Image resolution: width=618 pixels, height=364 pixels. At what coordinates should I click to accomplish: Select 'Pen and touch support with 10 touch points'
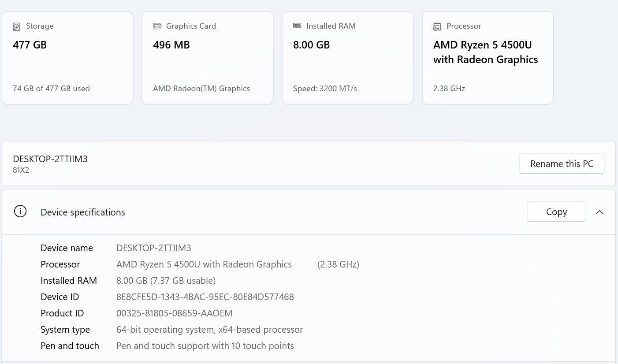click(205, 346)
